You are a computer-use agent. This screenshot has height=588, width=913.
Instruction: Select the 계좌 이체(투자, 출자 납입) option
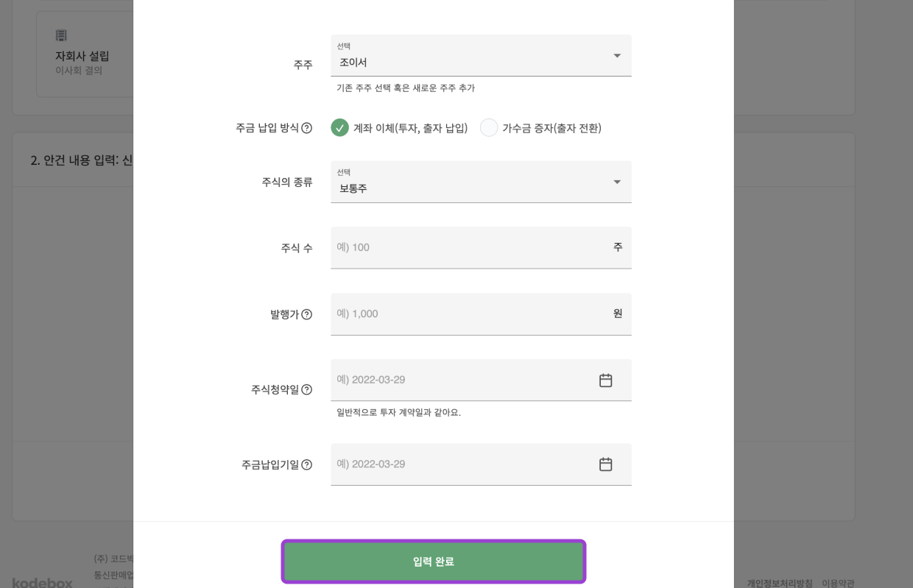click(340, 127)
